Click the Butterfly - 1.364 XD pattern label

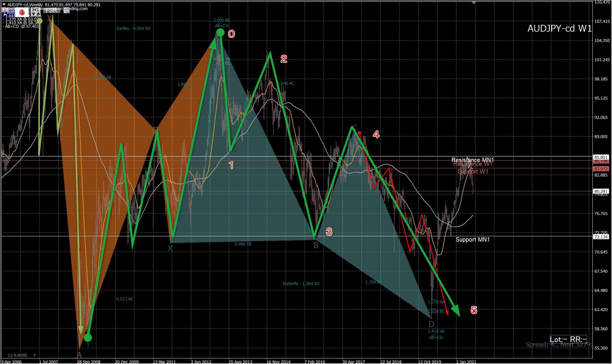point(301,284)
